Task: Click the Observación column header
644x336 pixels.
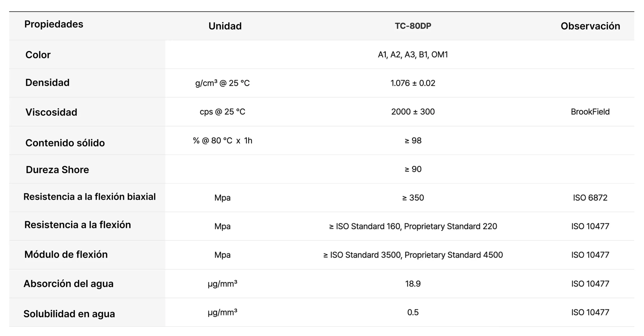Action: [x=590, y=26]
